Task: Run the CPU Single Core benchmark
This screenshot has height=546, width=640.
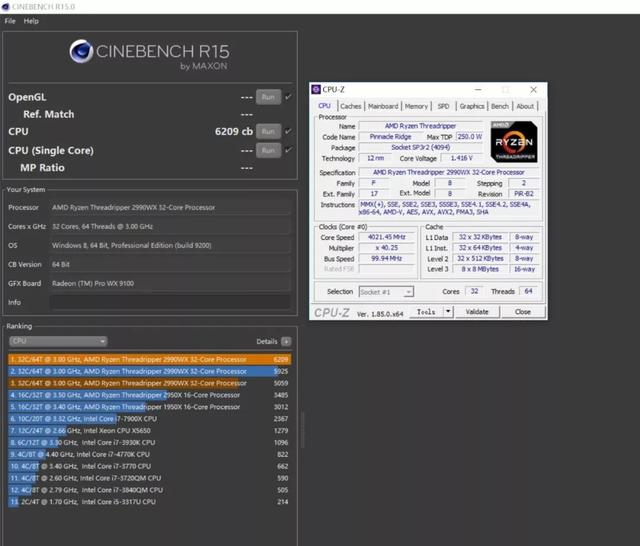Action: pyautogui.click(x=268, y=150)
